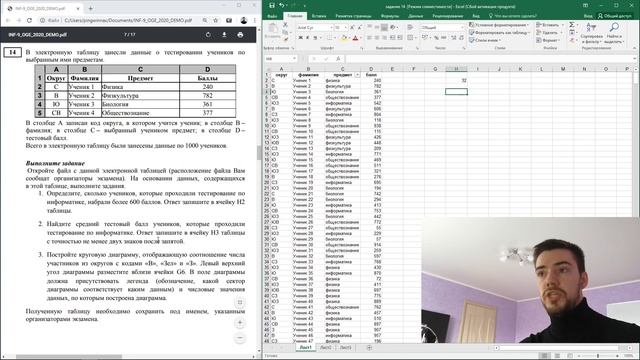The height and width of the screenshot is (360, 640).
Task: Click the Tell me search box
Action: click(x=513, y=16)
